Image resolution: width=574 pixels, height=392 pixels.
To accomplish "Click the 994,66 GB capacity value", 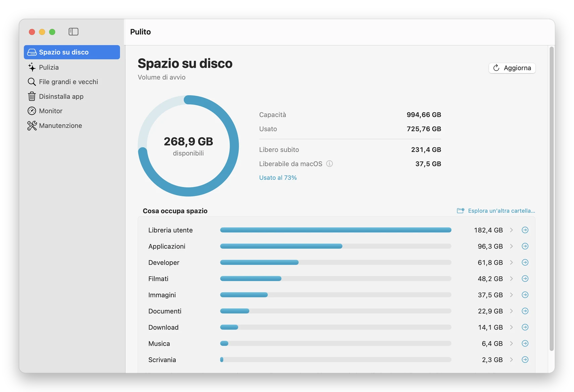I will coord(424,115).
